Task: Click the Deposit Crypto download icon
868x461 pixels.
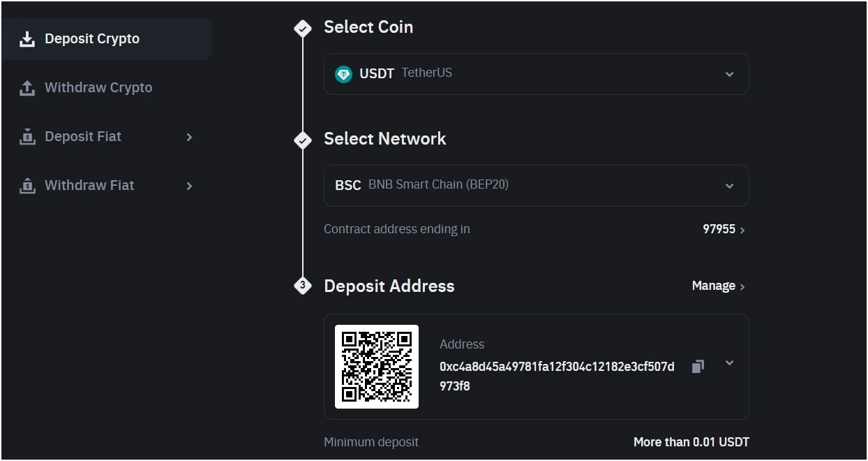Action: coord(27,39)
